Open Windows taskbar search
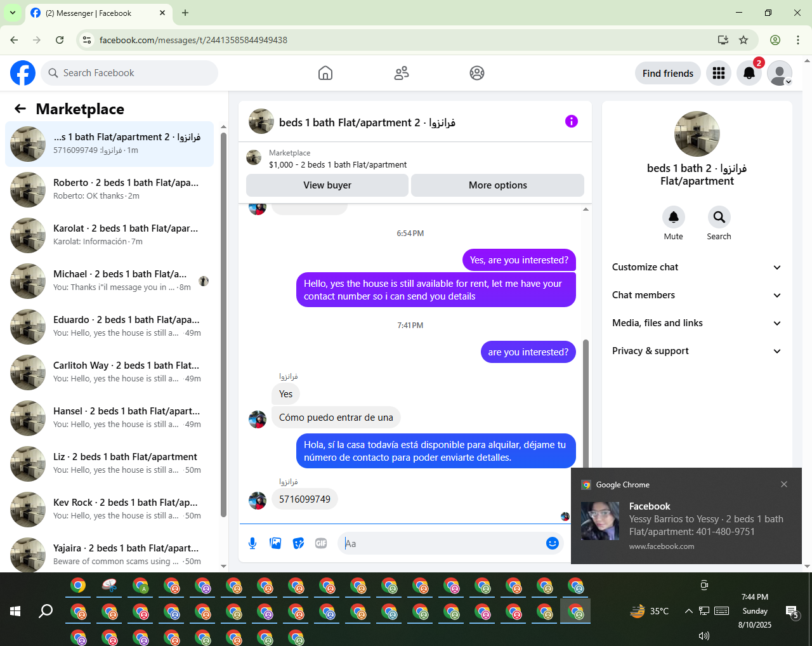Screen dimensions: 812x646 click(x=46, y=611)
